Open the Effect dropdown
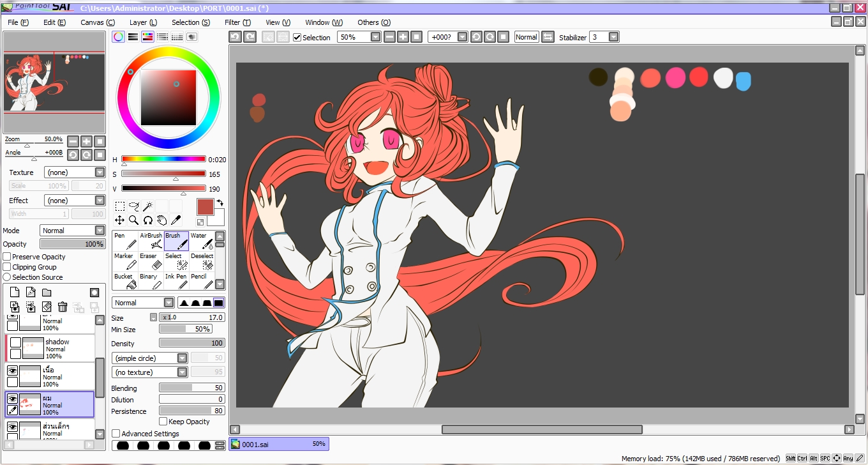This screenshot has height=465, width=868. (75, 201)
